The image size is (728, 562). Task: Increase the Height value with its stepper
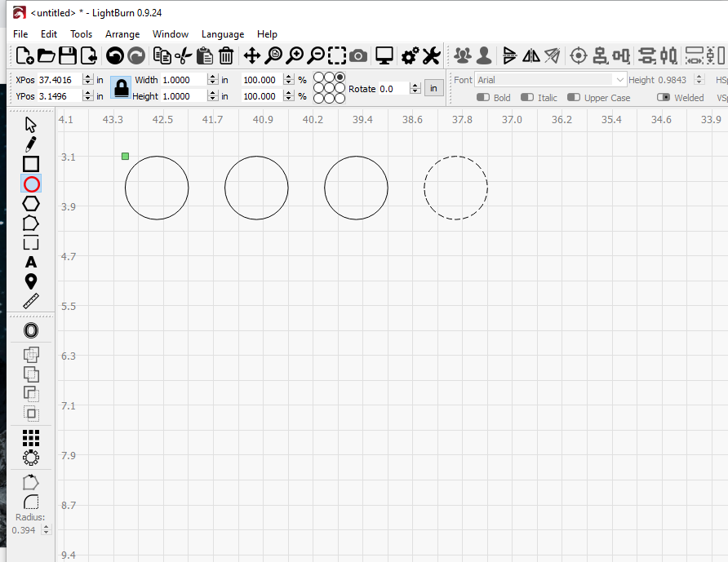[x=699, y=76]
